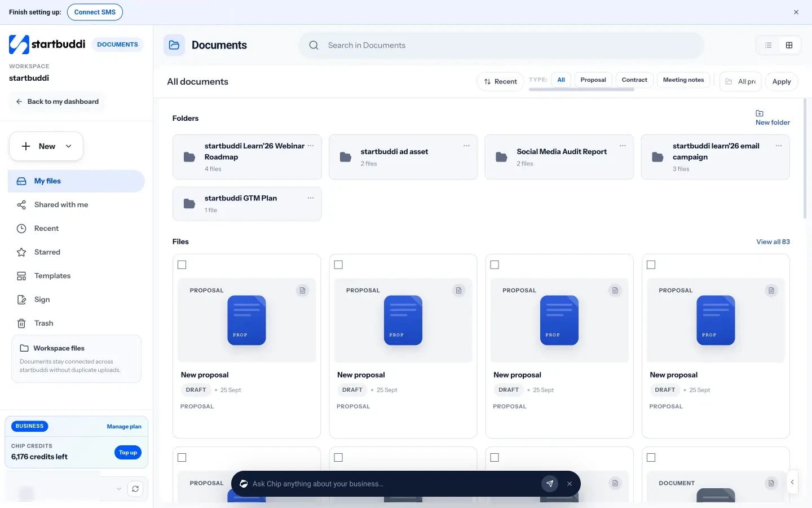Select the second New proposal checkbox
Image resolution: width=812 pixels, height=508 pixels.
coord(338,265)
